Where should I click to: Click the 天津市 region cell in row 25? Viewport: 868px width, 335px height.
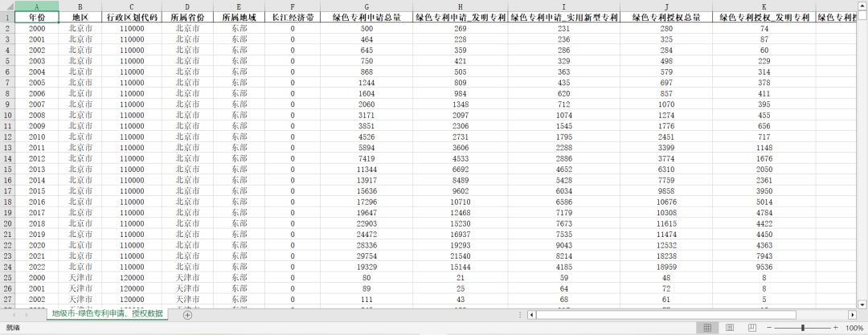[x=80, y=277]
